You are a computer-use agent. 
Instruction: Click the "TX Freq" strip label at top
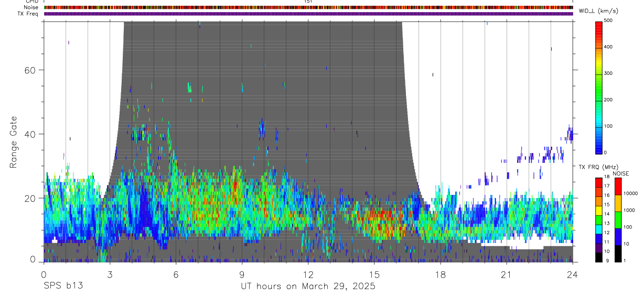(29, 14)
